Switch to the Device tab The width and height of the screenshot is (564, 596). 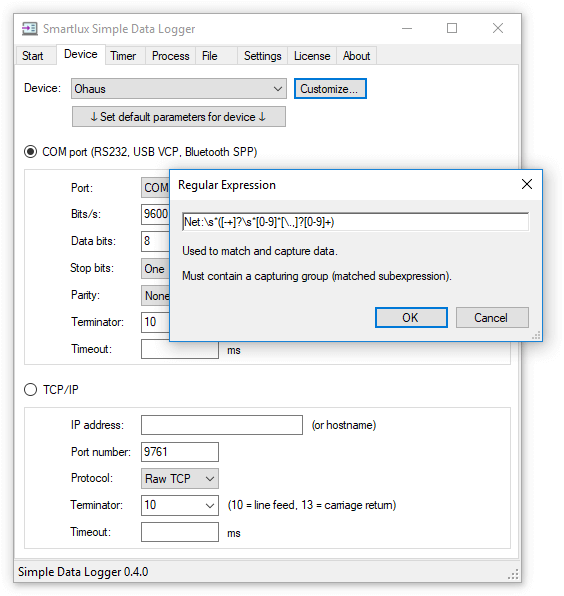[81, 54]
